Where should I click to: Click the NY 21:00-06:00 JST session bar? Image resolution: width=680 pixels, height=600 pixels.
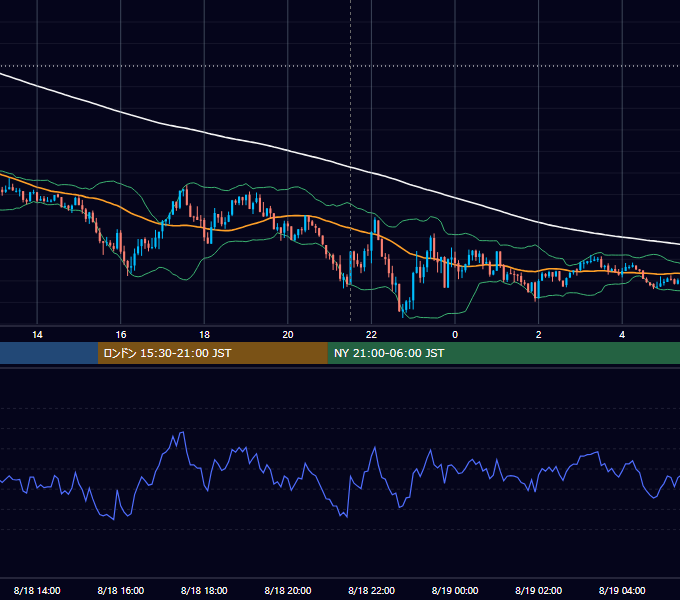pyautogui.click(x=503, y=353)
